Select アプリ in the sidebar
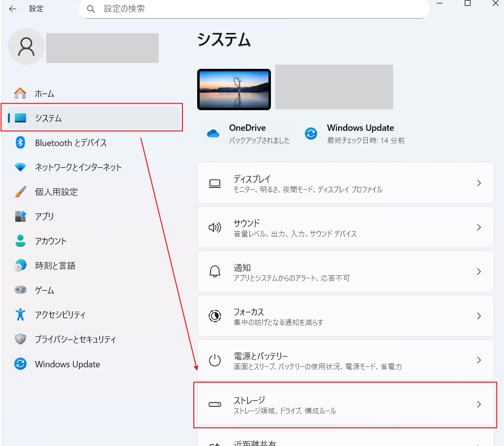Image resolution: width=504 pixels, height=446 pixels. [44, 216]
